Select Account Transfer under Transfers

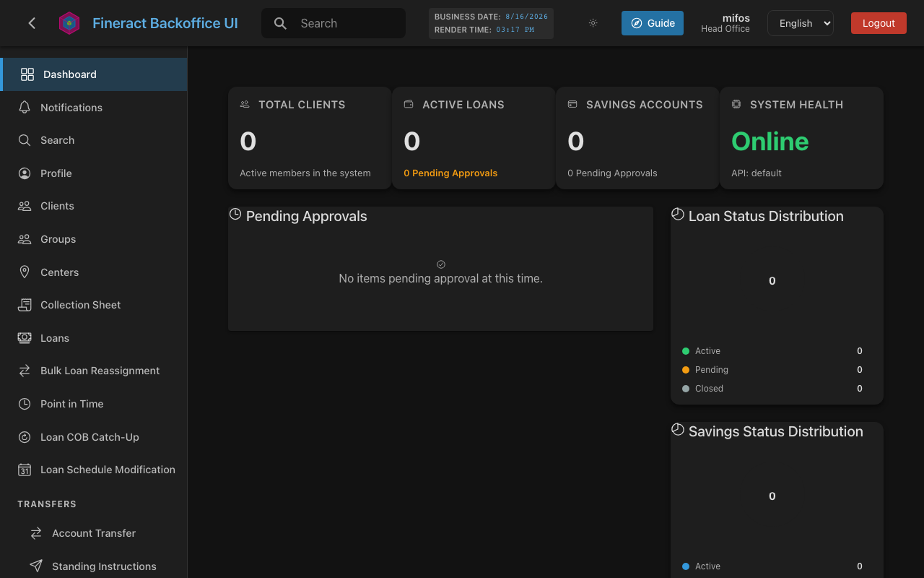(94, 533)
